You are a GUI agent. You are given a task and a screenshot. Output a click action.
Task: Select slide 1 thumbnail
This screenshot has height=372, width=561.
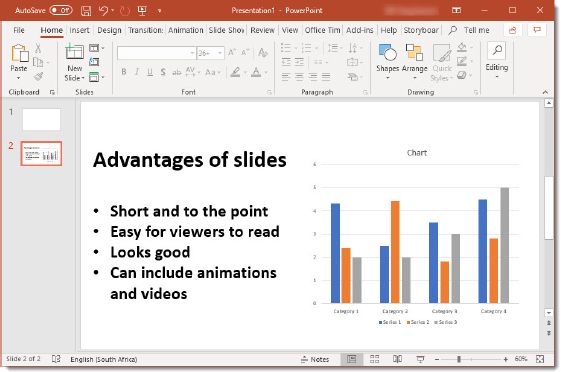(x=42, y=120)
